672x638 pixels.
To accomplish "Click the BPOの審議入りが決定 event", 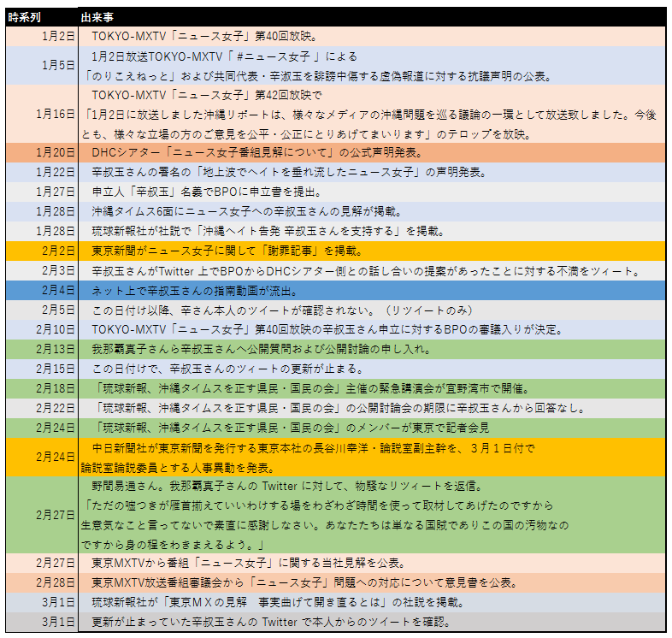I will click(372, 330).
